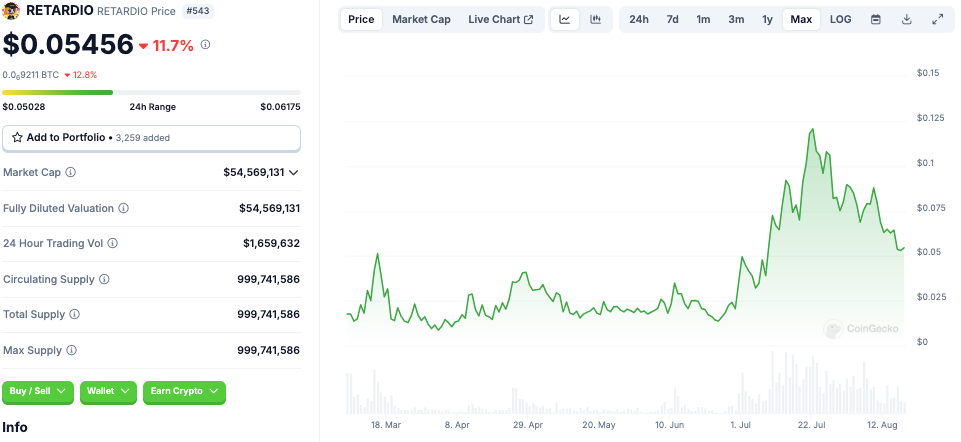Open the Earn Crypto dropdown
This screenshot has width=961, height=442.
point(184,391)
